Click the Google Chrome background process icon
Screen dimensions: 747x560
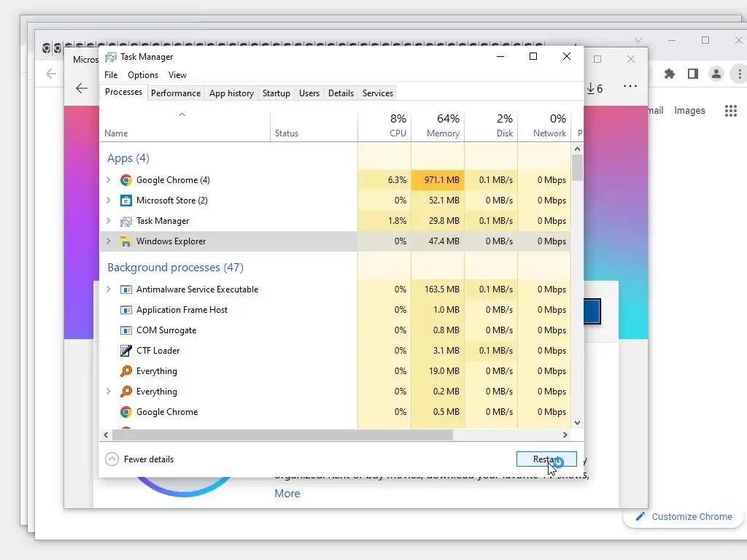coord(125,412)
